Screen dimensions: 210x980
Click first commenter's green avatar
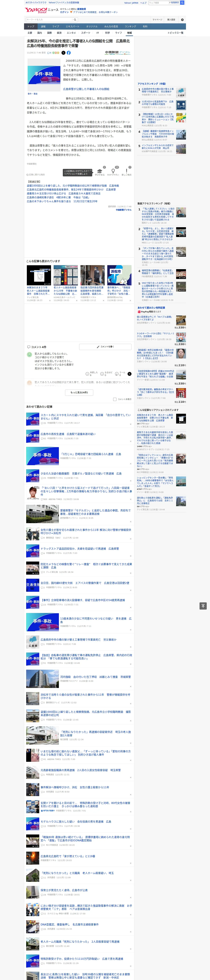(29, 355)
